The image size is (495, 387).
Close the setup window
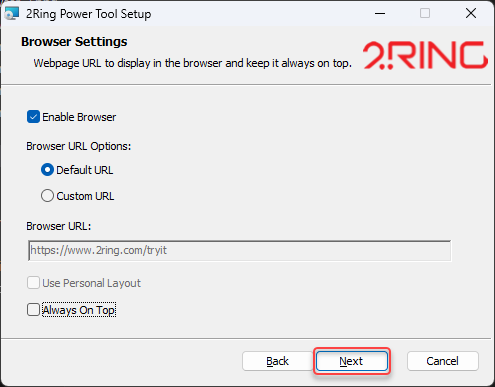[471, 14]
